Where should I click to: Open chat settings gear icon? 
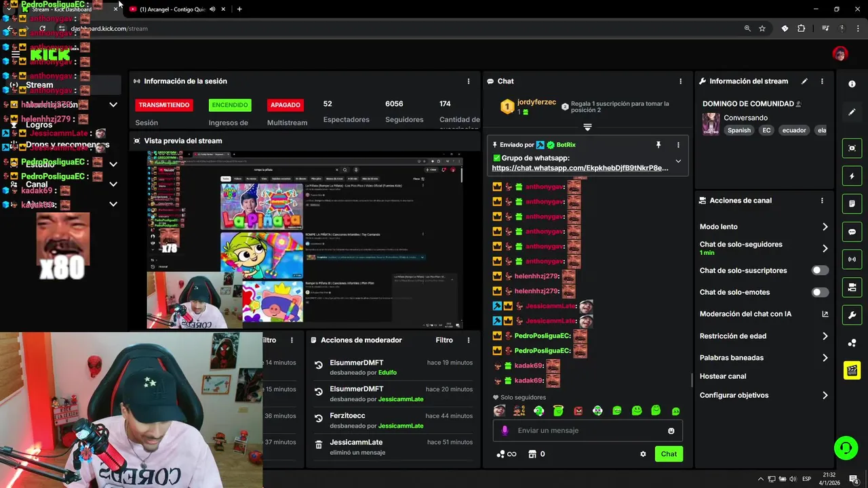click(643, 454)
